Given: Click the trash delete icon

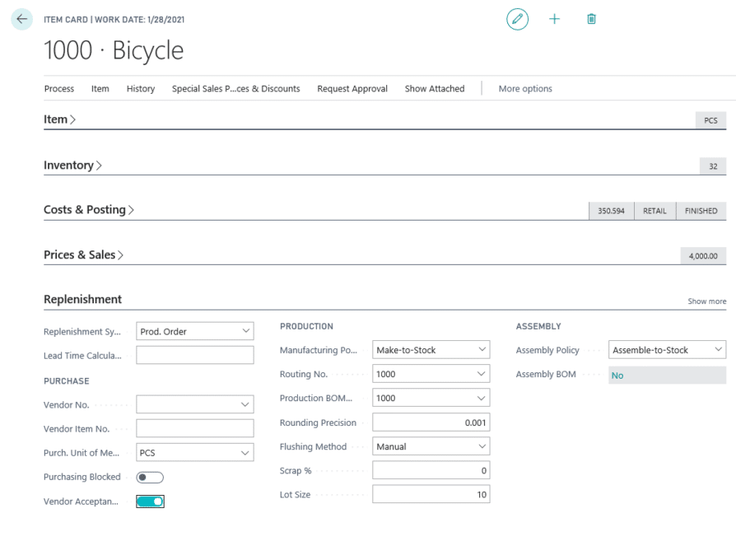Looking at the screenshot, I should click(591, 19).
